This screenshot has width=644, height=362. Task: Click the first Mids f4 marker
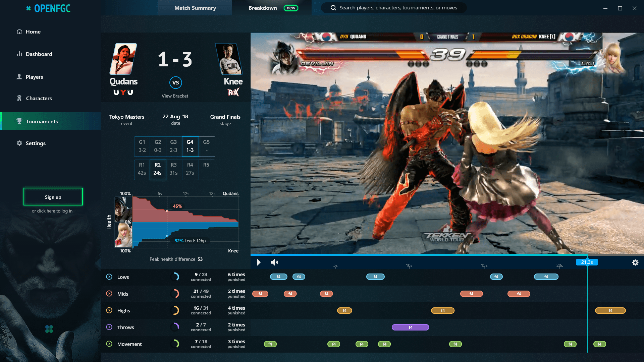click(x=260, y=294)
